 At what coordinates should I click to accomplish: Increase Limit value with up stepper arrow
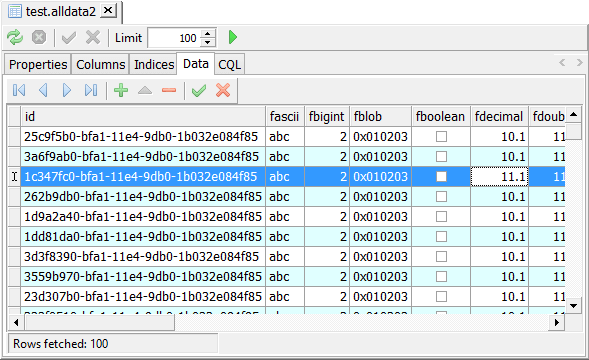[x=208, y=33]
